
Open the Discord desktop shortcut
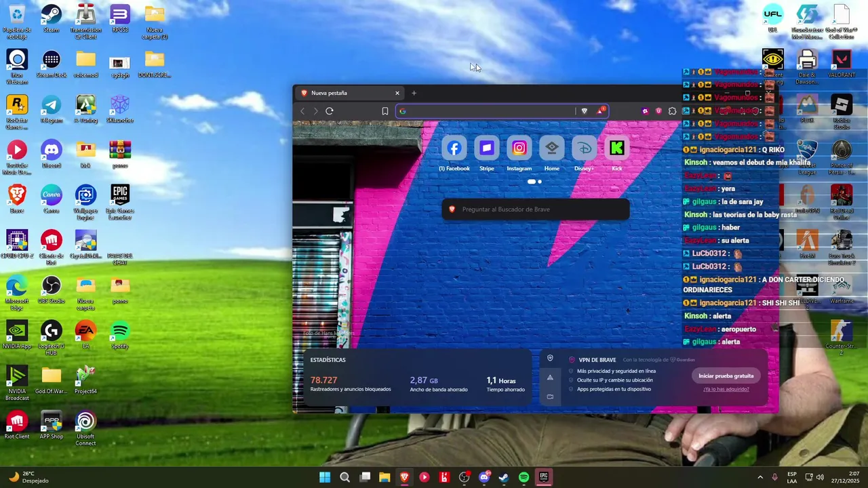(51, 155)
